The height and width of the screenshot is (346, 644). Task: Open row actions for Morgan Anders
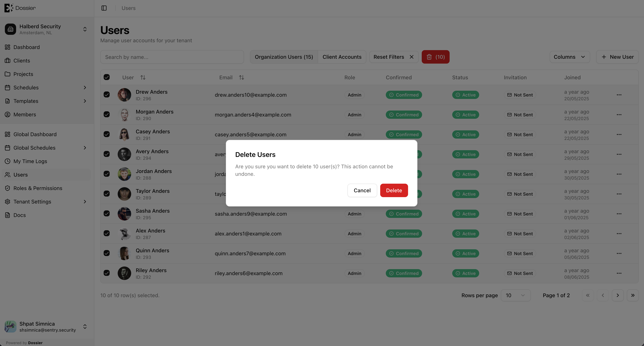coord(619,115)
